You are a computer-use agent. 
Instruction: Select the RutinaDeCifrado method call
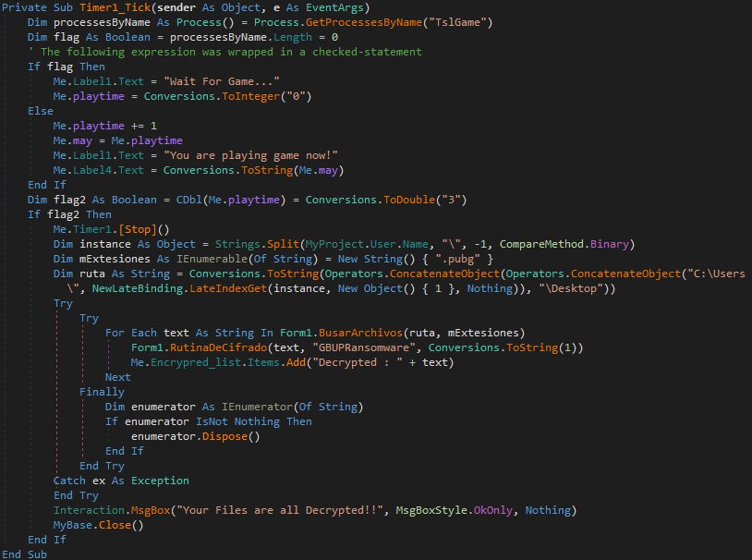pos(218,347)
